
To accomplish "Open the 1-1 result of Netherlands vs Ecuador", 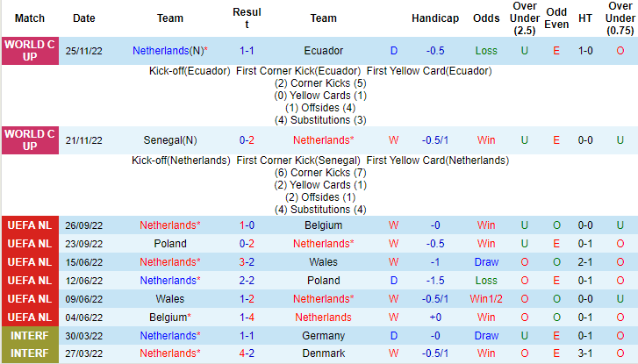I will click(247, 51).
